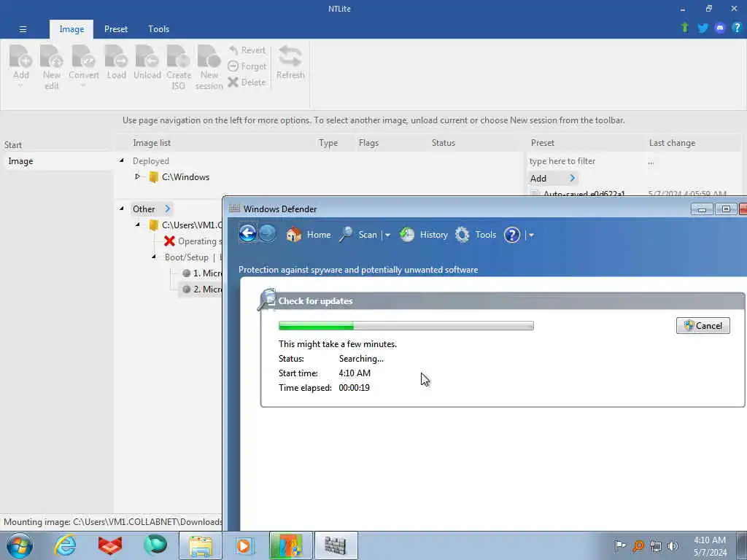Click Windows Defender back arrow
Viewport: 747px width, 560px height.
[248, 233]
